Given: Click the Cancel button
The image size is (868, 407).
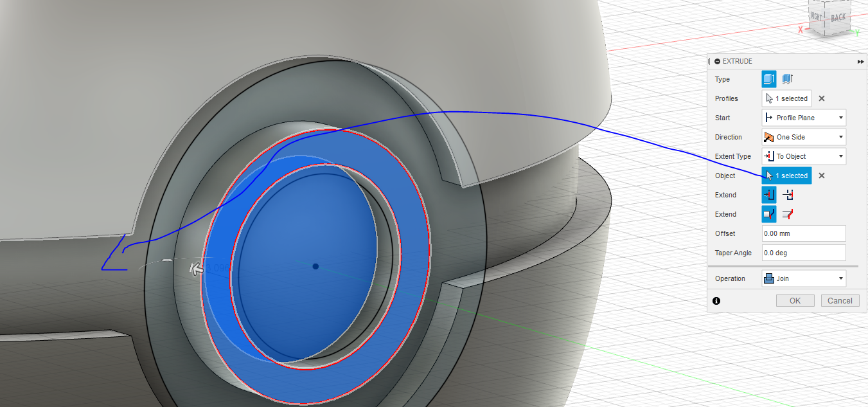Looking at the screenshot, I should tap(840, 300).
